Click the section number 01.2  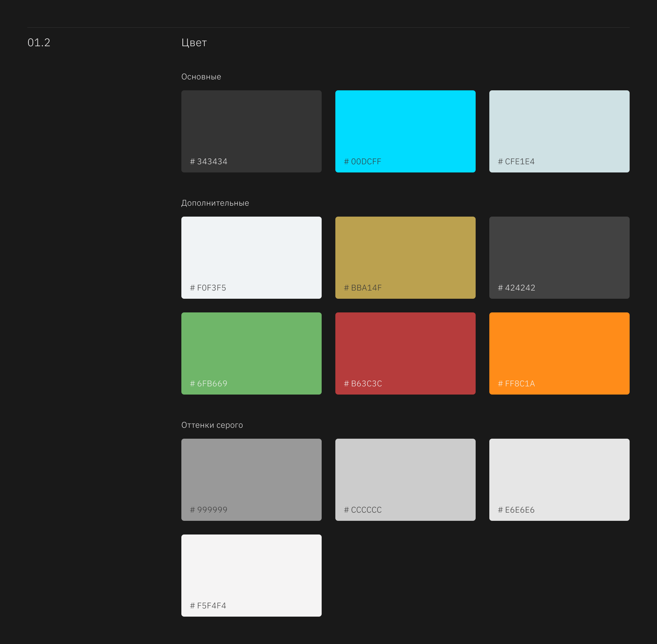click(39, 43)
